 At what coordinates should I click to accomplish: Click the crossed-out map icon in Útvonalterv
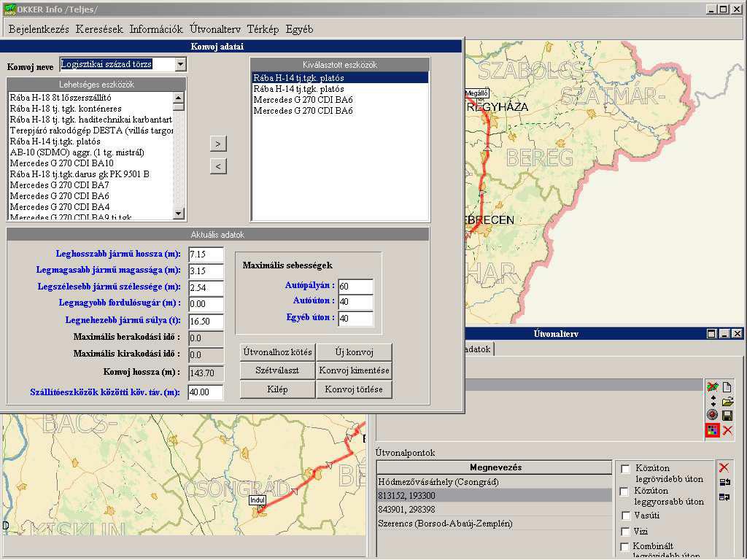712,386
